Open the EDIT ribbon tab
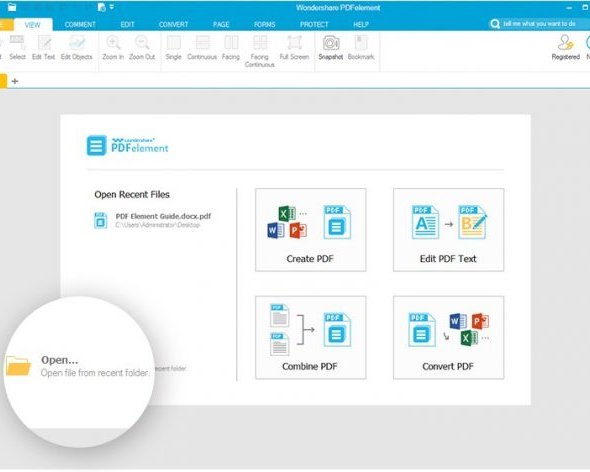Viewport: 590px width, 472px height. coord(128,25)
